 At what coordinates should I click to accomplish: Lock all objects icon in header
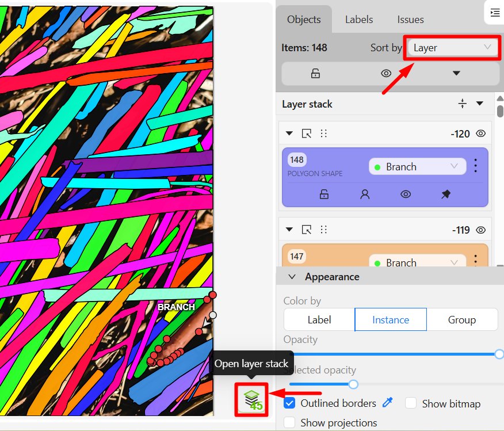(315, 74)
